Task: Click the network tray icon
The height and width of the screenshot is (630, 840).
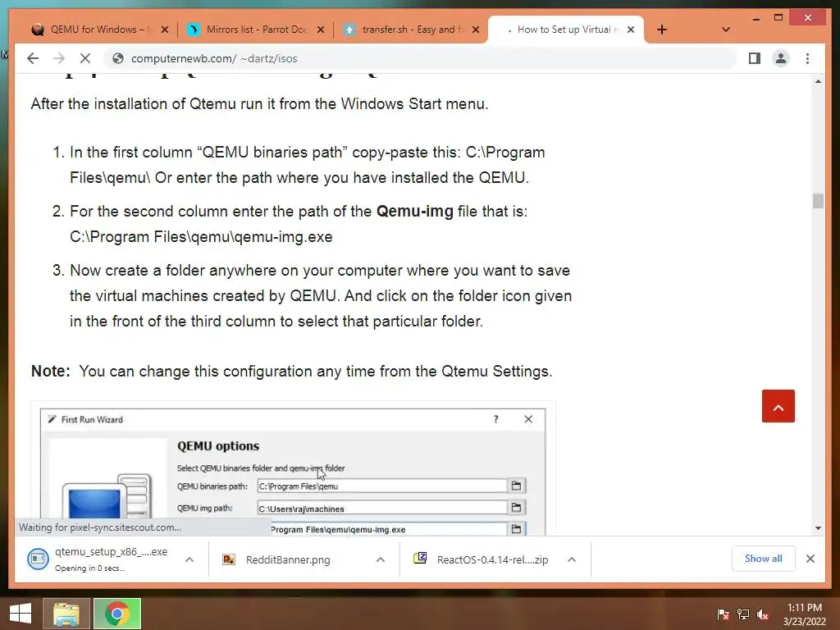Action: coord(743,614)
